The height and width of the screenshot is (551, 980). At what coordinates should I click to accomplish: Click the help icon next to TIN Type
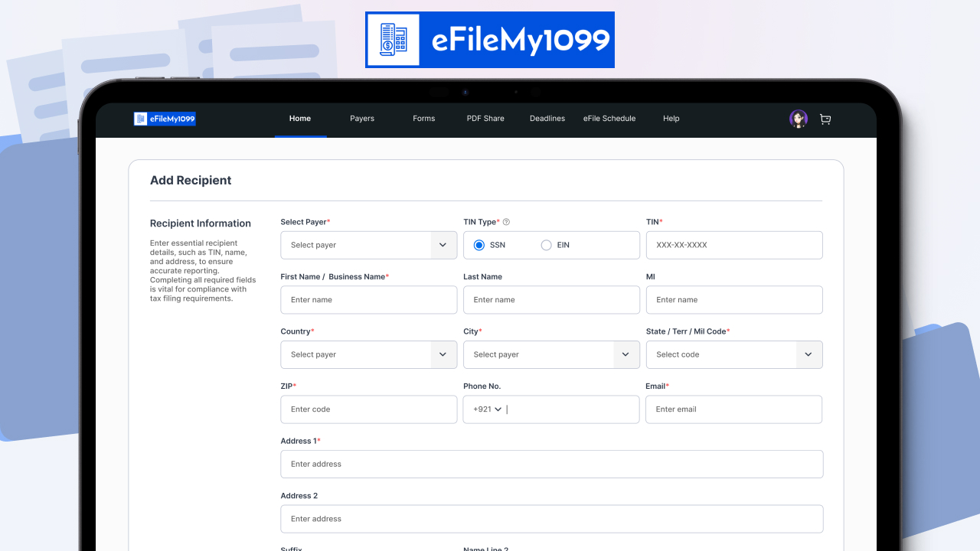(x=506, y=222)
